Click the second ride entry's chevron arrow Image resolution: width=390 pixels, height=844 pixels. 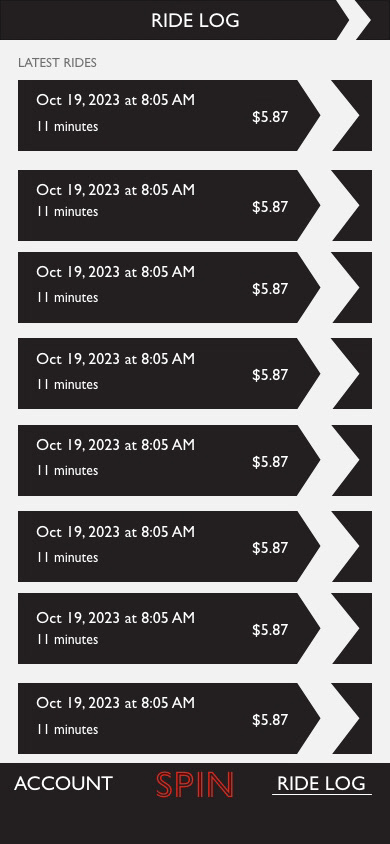click(x=352, y=205)
